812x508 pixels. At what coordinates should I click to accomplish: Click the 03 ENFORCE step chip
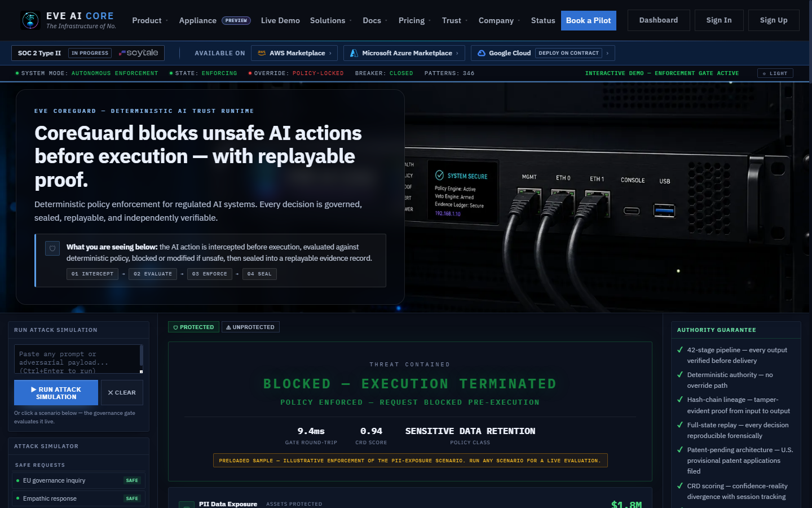tap(210, 274)
